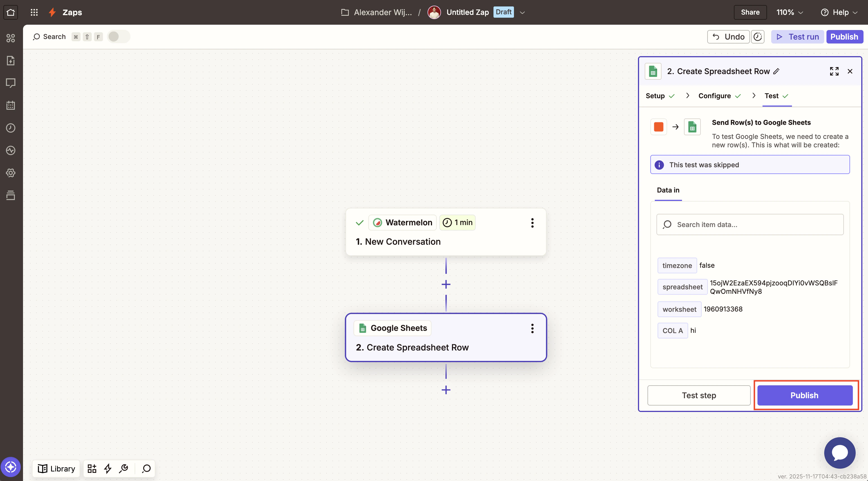Click the pencil icon to rename step
Viewport: 868px width, 481px height.
tap(776, 72)
